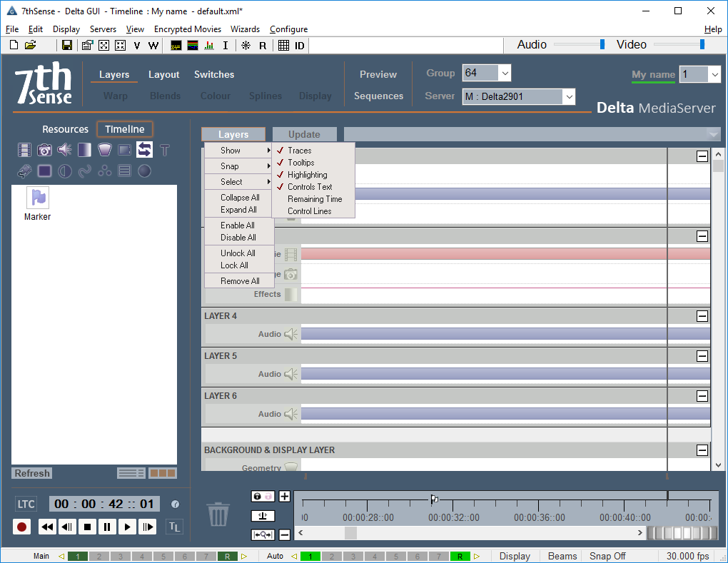The height and width of the screenshot is (563, 728).
Task: Click the ID toolbar button
Action: 300,46
